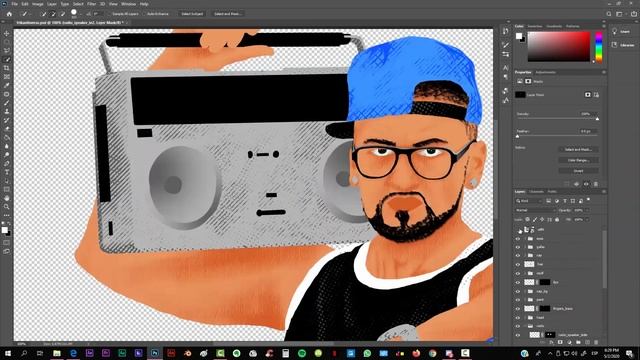Switch to the Channels tab
640x360 pixels.
536,191
